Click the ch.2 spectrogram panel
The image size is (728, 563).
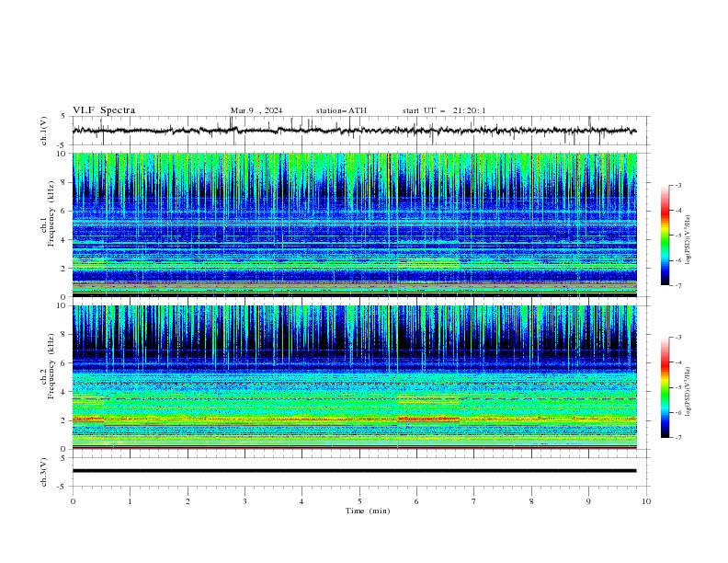pyautogui.click(x=355, y=377)
